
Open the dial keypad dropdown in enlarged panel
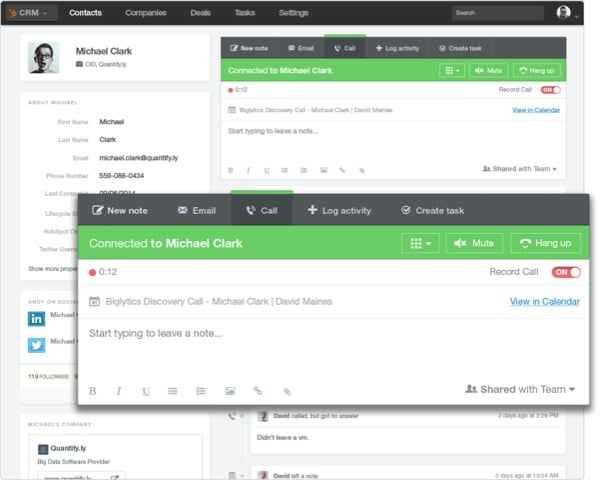point(420,243)
